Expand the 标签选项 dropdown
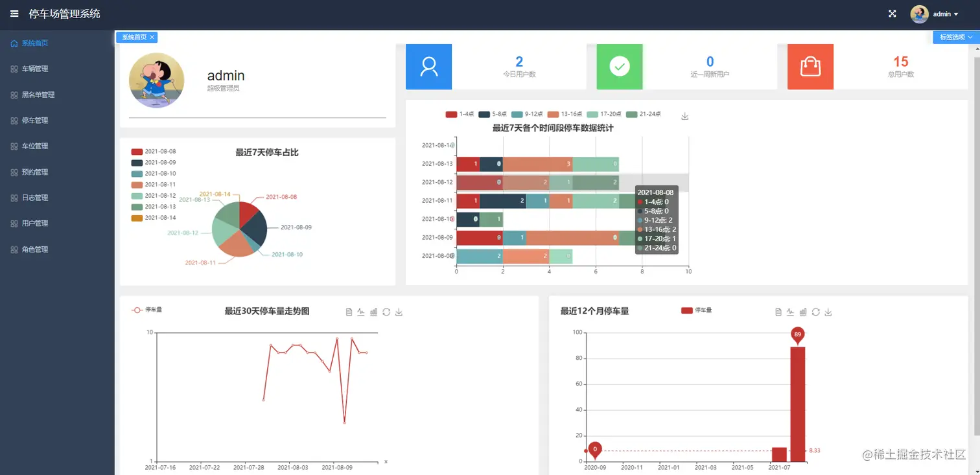The height and width of the screenshot is (475, 980). pyautogui.click(x=956, y=37)
